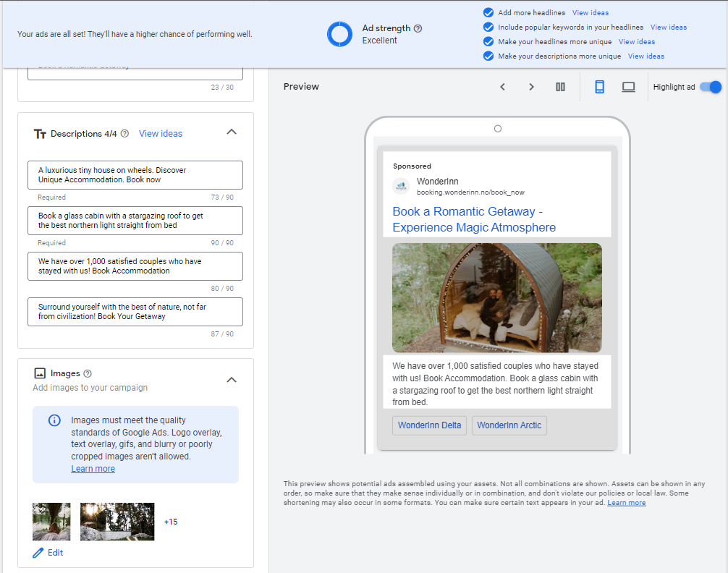Show the next ad preview
The height and width of the screenshot is (573, 728).
531,87
